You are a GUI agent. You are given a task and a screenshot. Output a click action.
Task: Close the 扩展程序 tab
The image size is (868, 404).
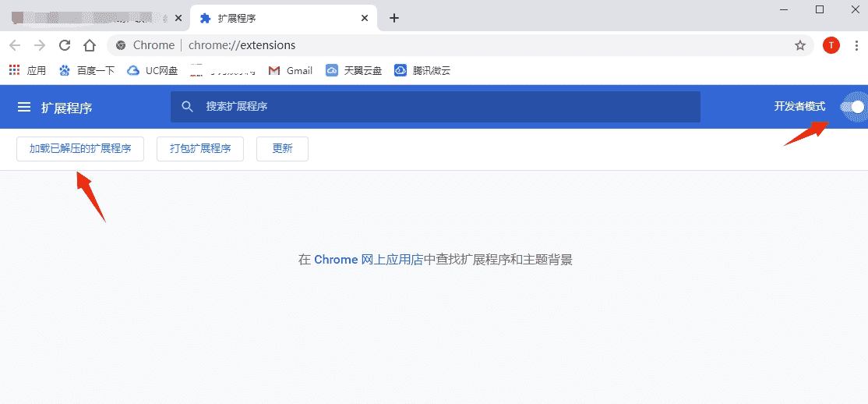[365, 18]
